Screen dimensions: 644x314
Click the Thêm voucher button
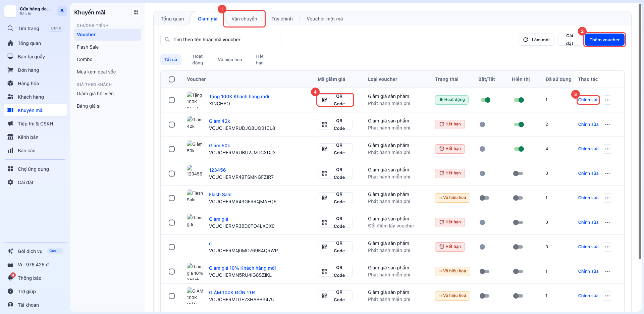click(604, 40)
